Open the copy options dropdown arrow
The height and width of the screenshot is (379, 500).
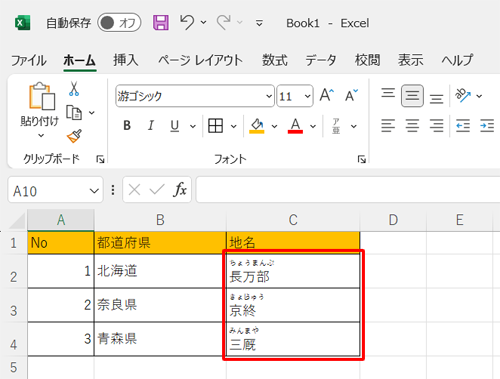click(92, 113)
